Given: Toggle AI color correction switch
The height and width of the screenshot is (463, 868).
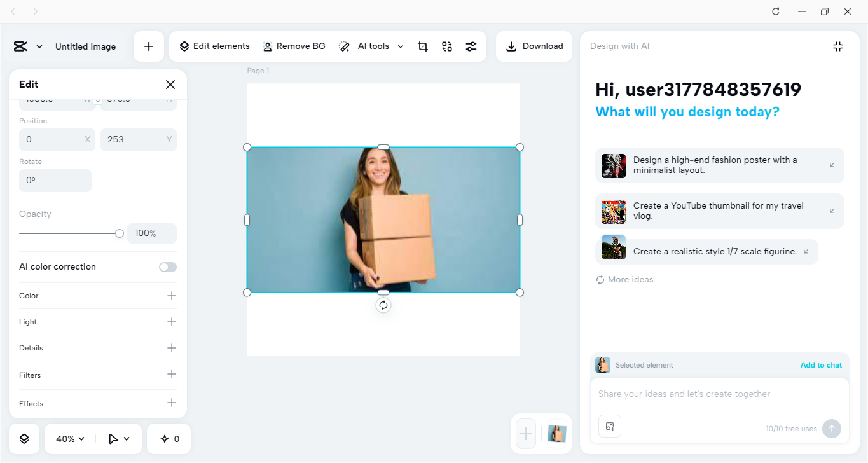Looking at the screenshot, I should point(168,267).
